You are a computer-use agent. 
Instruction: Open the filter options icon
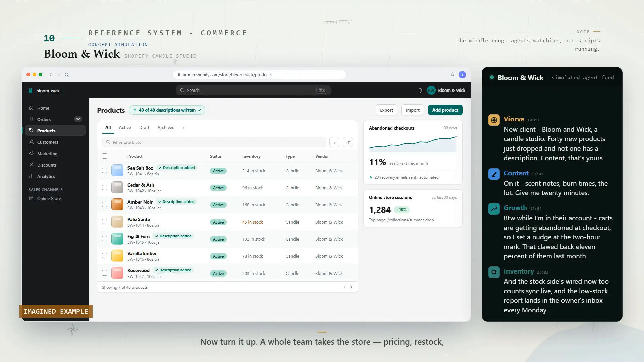(334, 142)
